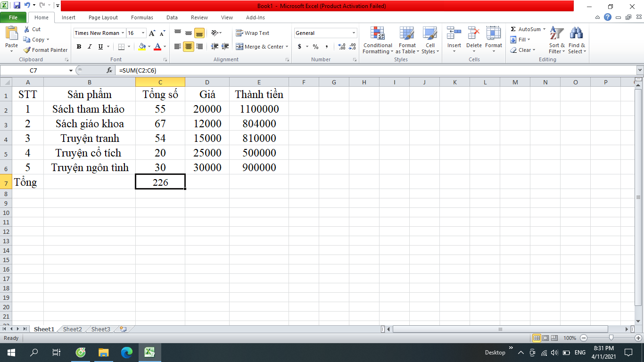644x362 pixels.
Task: Increase cell indent
Action: [x=225, y=47]
